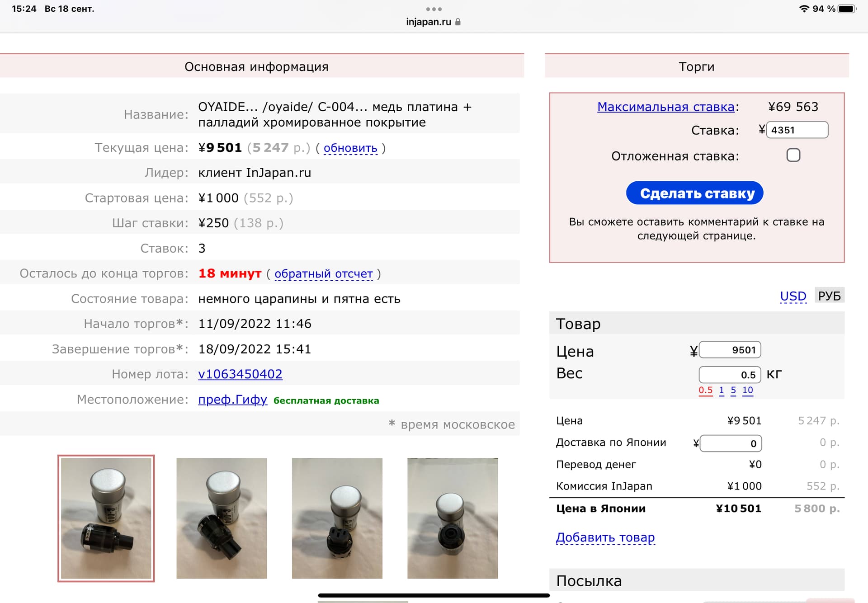Click the обновить price link
The height and width of the screenshot is (603, 868).
pos(350,148)
